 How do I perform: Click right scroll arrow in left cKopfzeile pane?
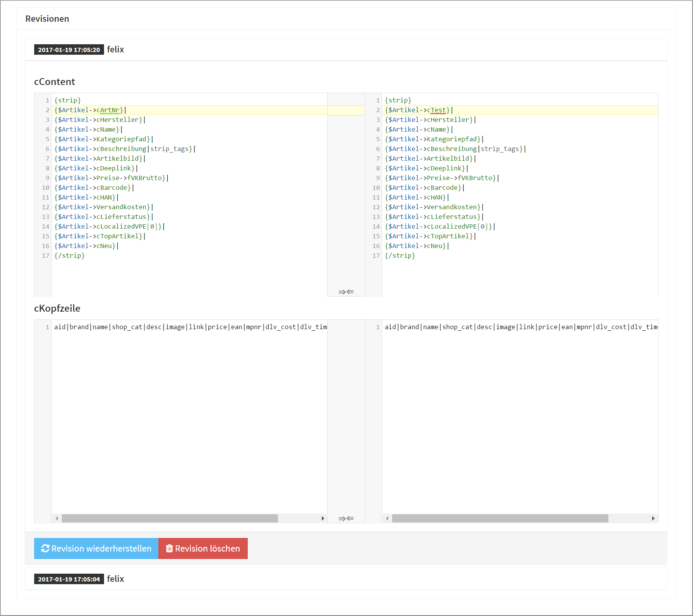point(323,518)
